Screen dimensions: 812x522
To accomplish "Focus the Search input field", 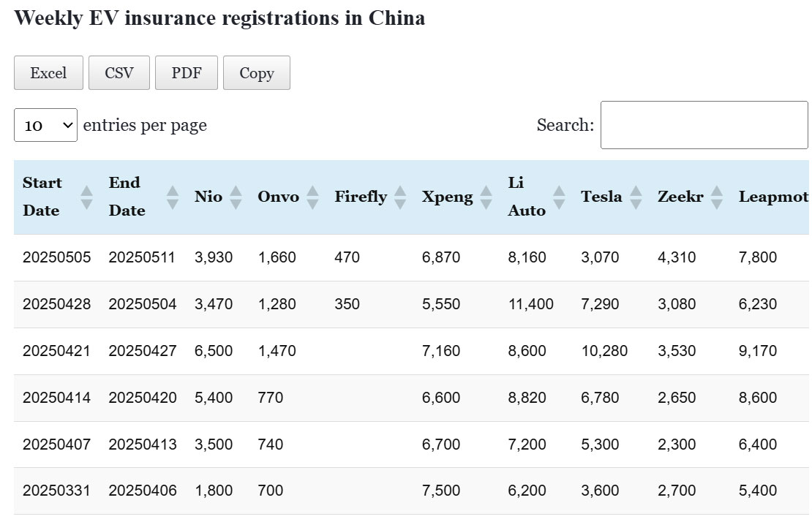I will (704, 125).
